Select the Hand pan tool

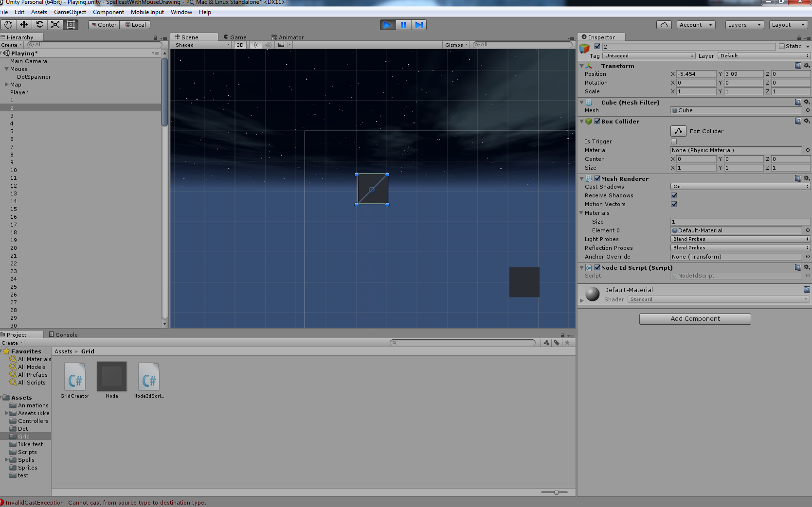click(x=8, y=24)
